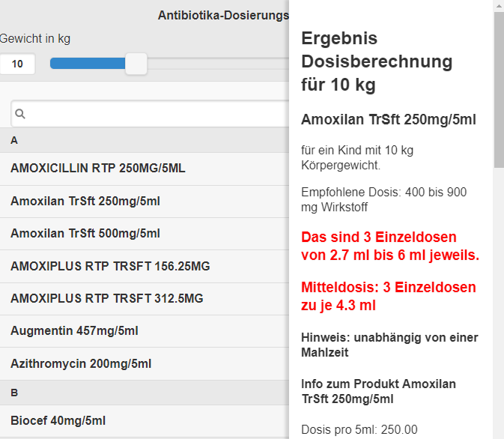Focus the medication search input

[150, 114]
